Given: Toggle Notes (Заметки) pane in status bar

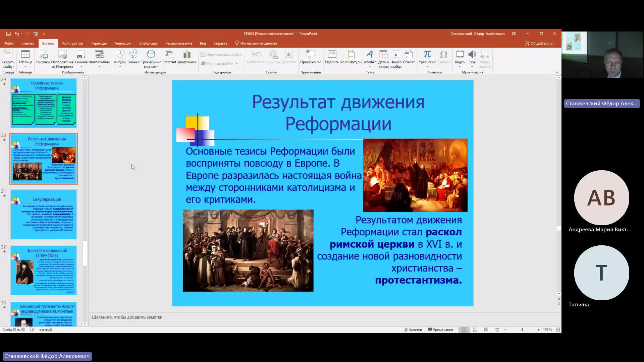Looking at the screenshot, I should 413,330.
